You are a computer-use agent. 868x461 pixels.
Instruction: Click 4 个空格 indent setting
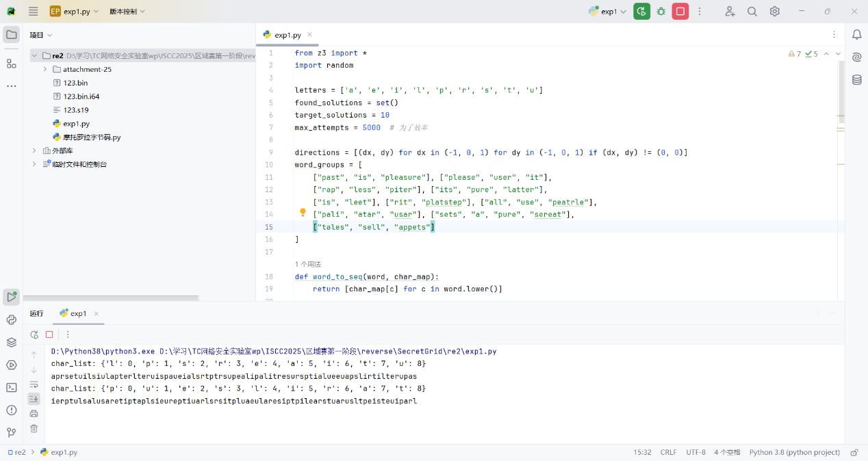(727, 452)
